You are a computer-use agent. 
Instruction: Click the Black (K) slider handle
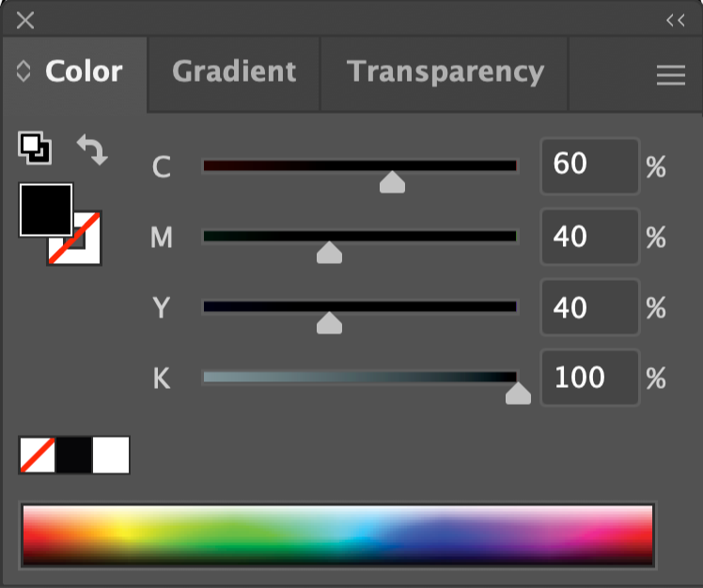518,394
